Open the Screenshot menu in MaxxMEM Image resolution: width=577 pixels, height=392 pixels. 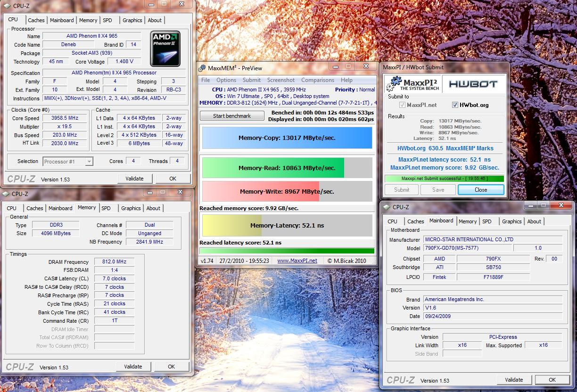click(x=281, y=80)
